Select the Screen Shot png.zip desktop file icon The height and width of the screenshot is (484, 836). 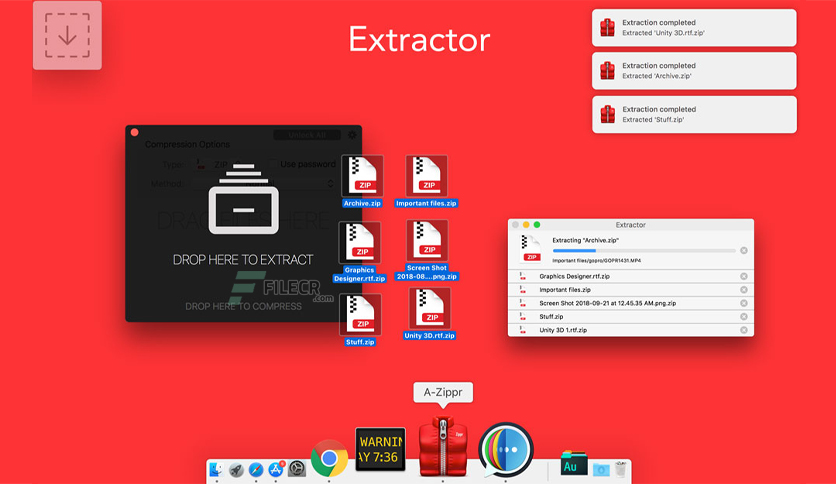[x=427, y=241]
